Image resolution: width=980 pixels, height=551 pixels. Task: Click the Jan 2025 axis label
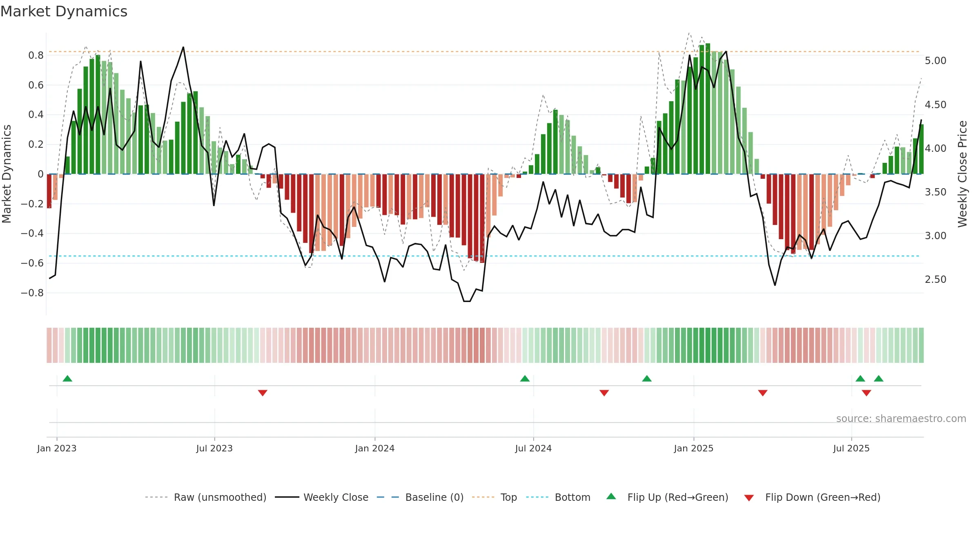pyautogui.click(x=694, y=448)
